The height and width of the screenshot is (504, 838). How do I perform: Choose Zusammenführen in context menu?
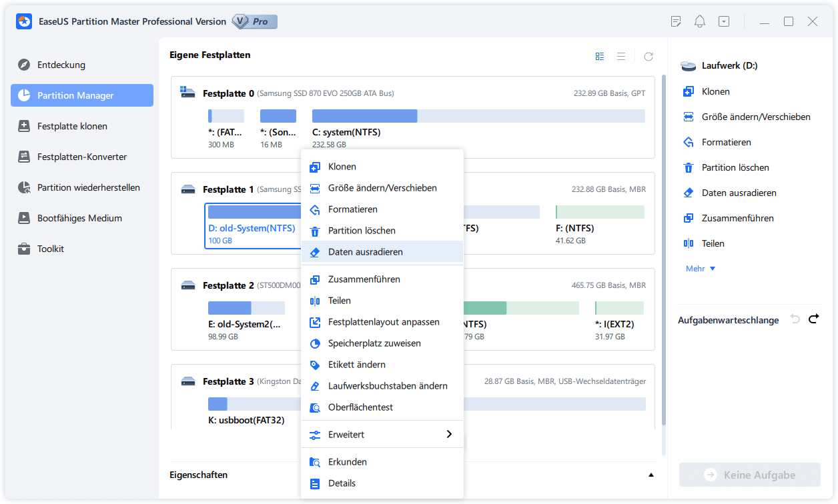pyautogui.click(x=382, y=279)
